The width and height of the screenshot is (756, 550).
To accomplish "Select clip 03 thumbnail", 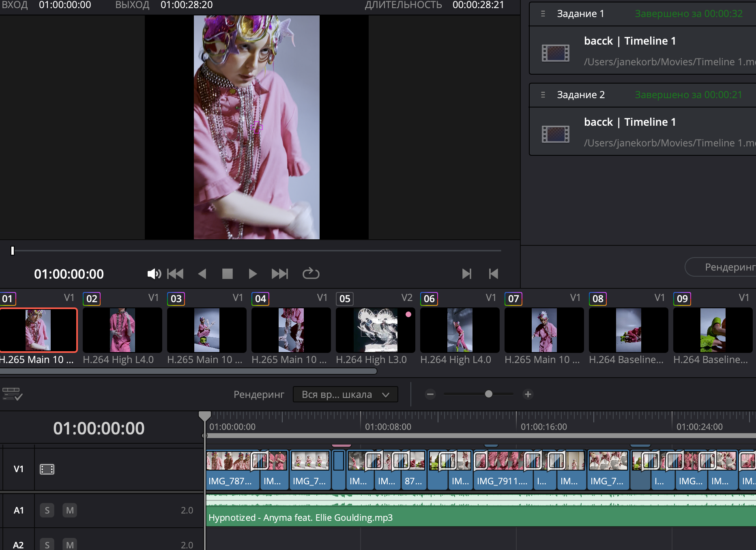I will (x=207, y=330).
